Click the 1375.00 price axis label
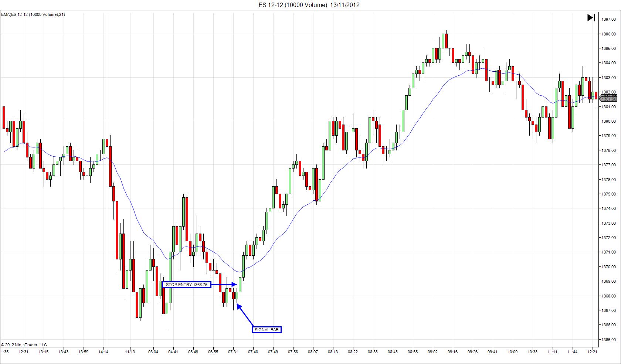Screen dimensions: 621x364 608,194
